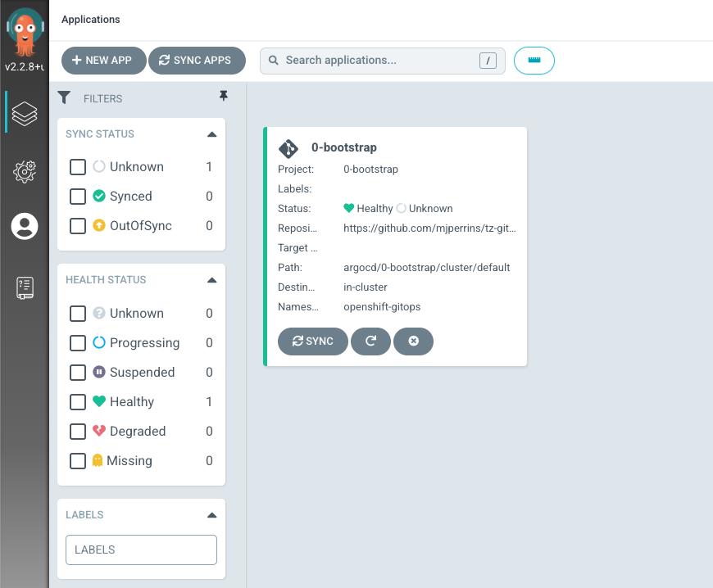Click the path argocd/0-bootstrap/cluster/default

[x=426, y=268]
